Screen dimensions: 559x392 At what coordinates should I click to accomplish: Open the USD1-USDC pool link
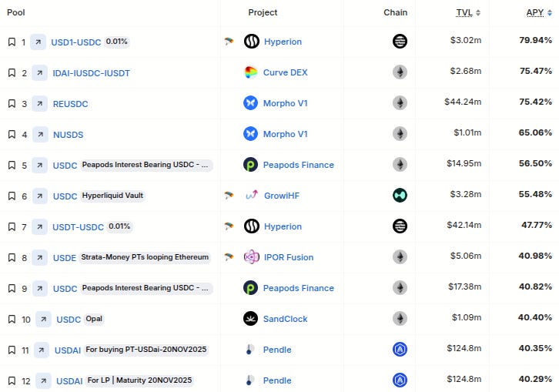point(76,42)
